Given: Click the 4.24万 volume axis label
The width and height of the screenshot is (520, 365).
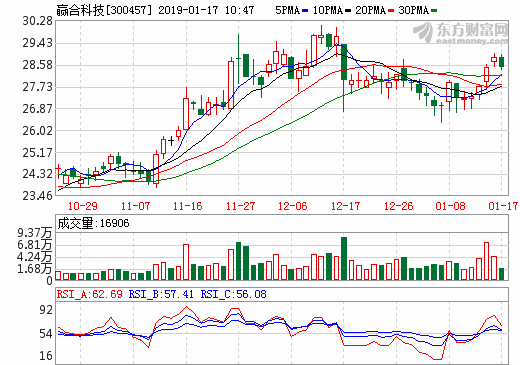Looking at the screenshot, I should click(35, 257).
